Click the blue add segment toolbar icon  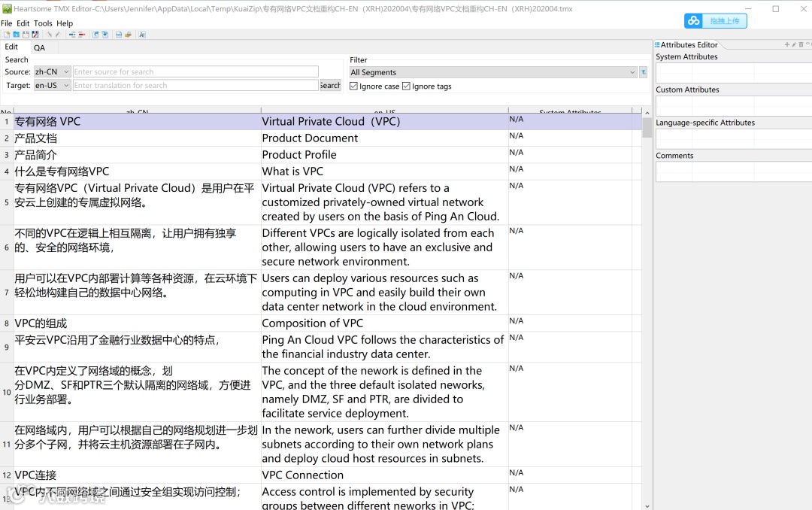(x=72, y=35)
